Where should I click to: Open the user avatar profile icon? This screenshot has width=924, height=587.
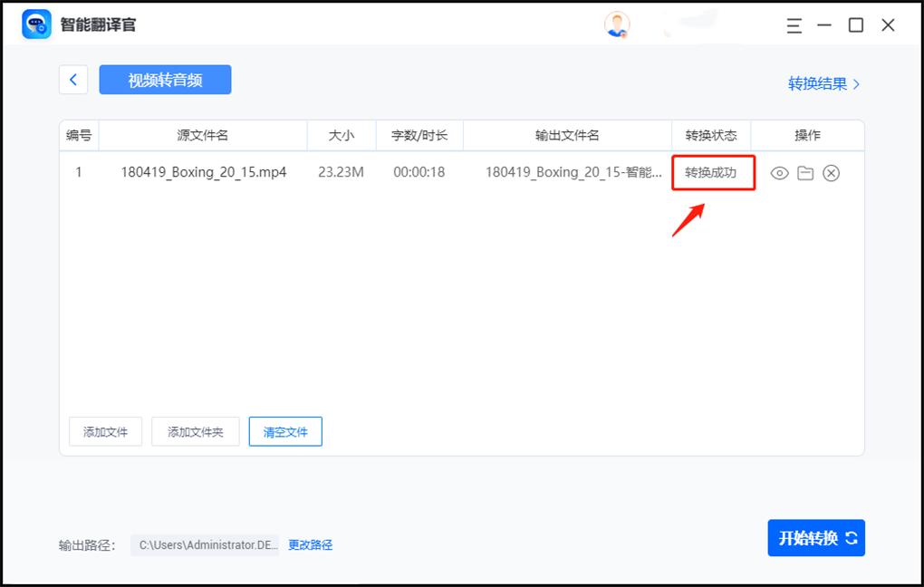click(617, 24)
